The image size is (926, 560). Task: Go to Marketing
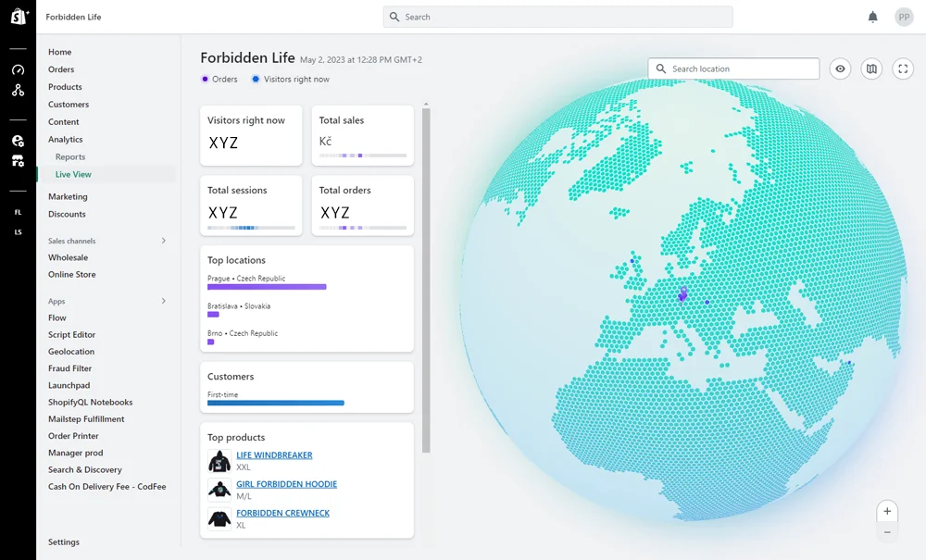pos(68,196)
